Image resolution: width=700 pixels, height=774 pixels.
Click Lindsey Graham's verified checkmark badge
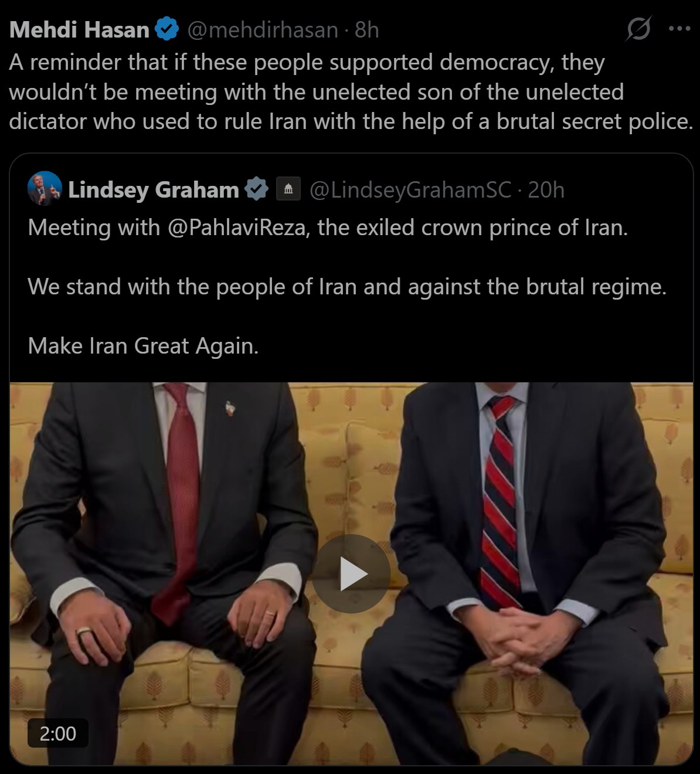(256, 189)
